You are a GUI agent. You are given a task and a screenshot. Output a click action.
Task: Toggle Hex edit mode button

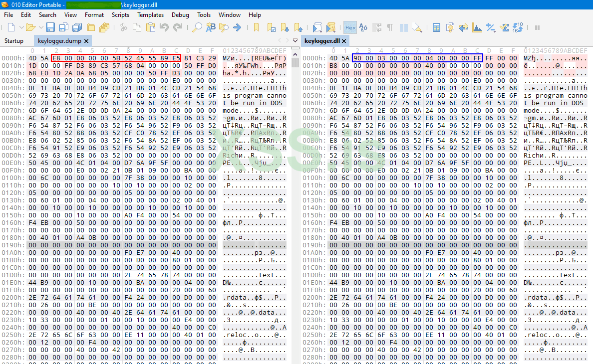[350, 27]
